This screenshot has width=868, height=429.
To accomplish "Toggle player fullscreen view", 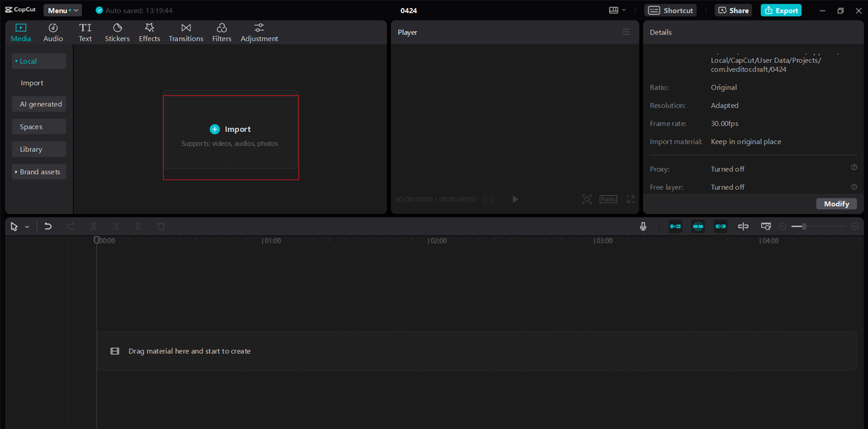I will click(x=631, y=199).
